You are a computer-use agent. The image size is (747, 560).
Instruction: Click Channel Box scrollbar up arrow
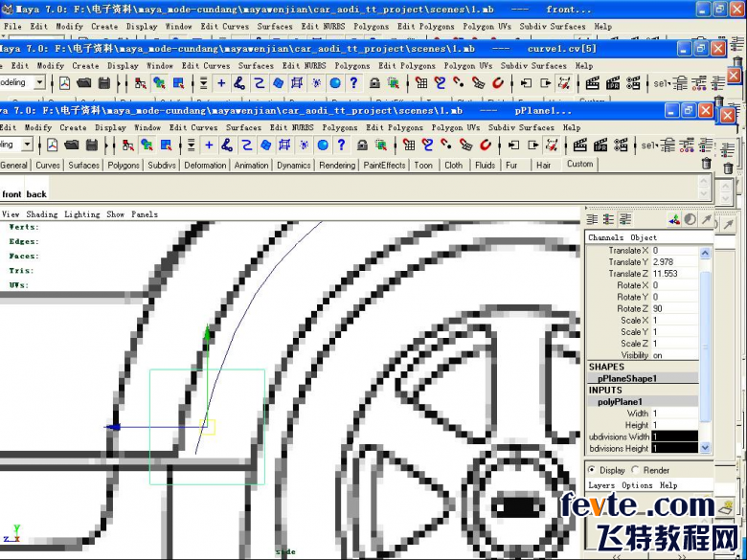705,253
